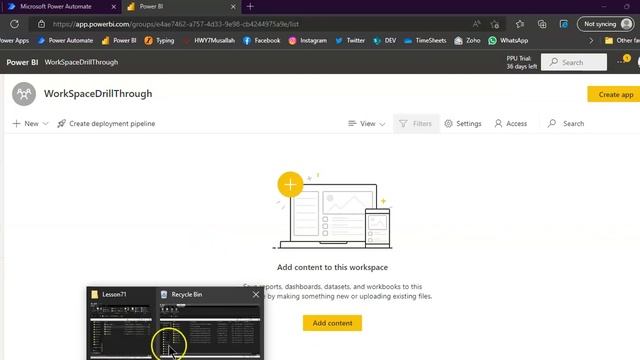This screenshot has height=360, width=640.
Task: Open the Facebook bookmark
Action: coord(262,40)
